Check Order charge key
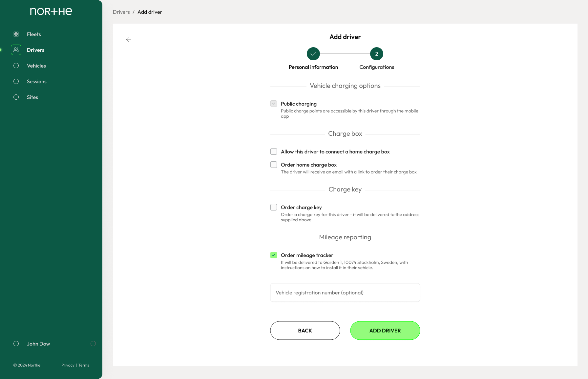588x379 pixels. click(x=274, y=207)
